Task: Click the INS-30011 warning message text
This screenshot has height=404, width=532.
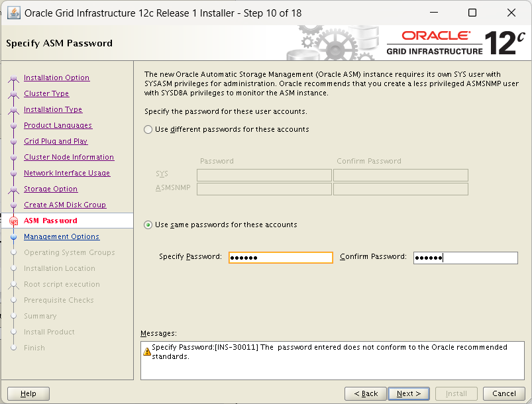Action: [x=329, y=352]
